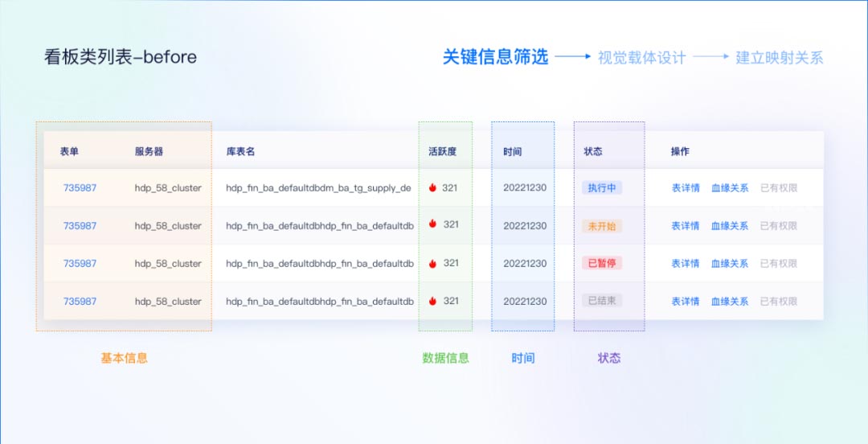Click 已有权限 in the 已暂停 row

[x=778, y=263]
